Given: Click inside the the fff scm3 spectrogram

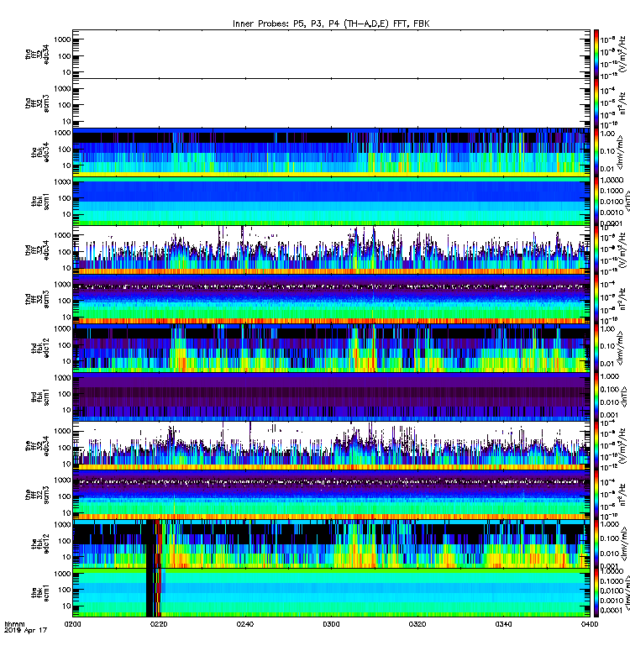Looking at the screenshot, I should [331, 495].
